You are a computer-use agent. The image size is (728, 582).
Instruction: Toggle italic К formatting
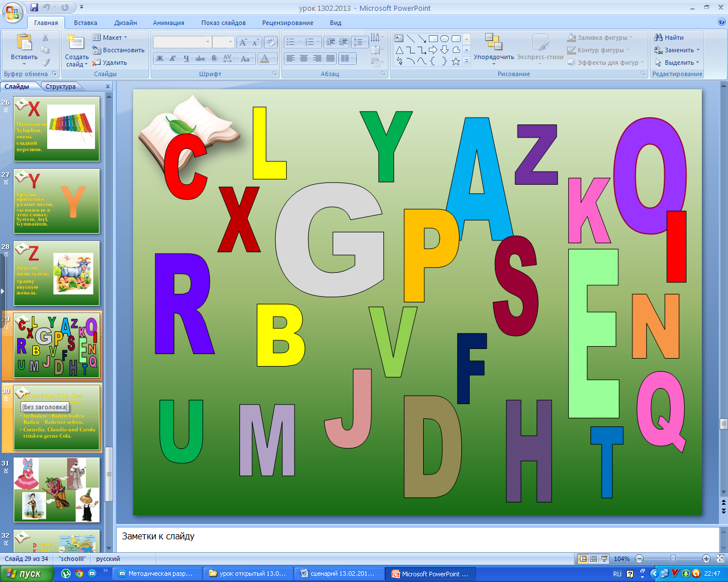(x=173, y=59)
